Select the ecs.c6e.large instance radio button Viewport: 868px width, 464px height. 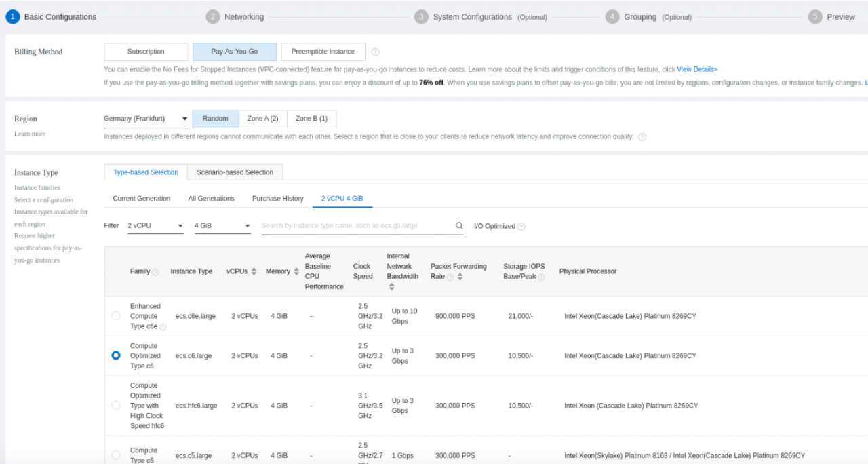[116, 316]
